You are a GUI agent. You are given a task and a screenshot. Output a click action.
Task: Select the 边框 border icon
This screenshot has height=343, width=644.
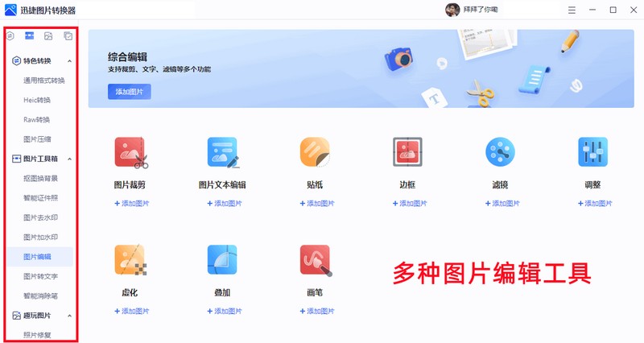pyautogui.click(x=407, y=152)
